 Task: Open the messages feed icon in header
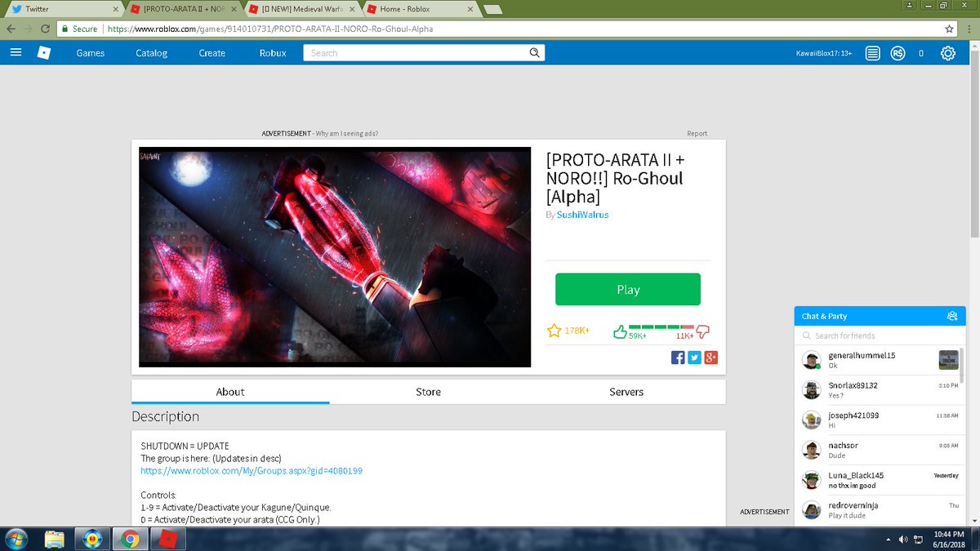pos(873,53)
